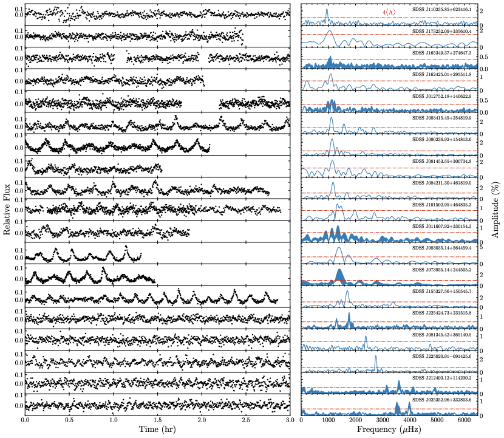Click the Amplitude (%) axis label

495,210
